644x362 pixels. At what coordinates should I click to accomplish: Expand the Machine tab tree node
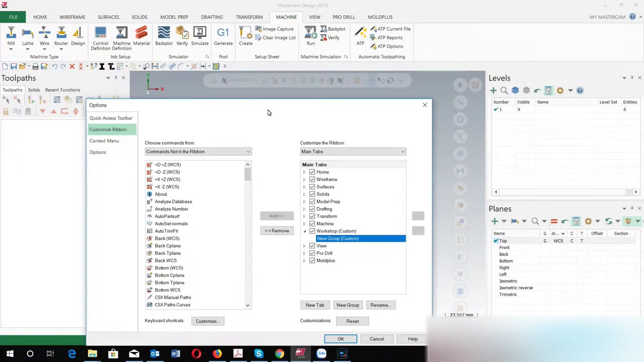(x=304, y=224)
